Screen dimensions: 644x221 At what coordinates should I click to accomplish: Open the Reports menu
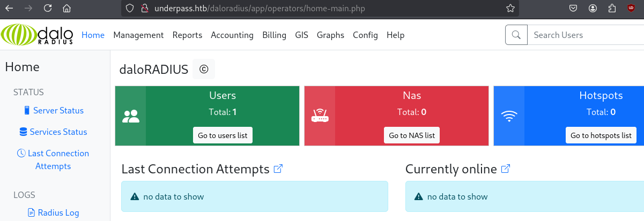187,35
